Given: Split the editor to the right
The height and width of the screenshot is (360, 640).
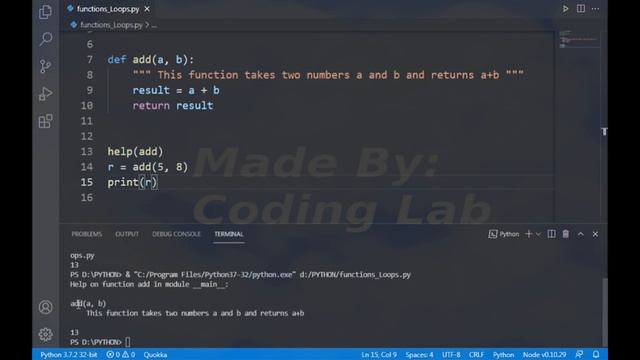Looking at the screenshot, I should (580, 9).
